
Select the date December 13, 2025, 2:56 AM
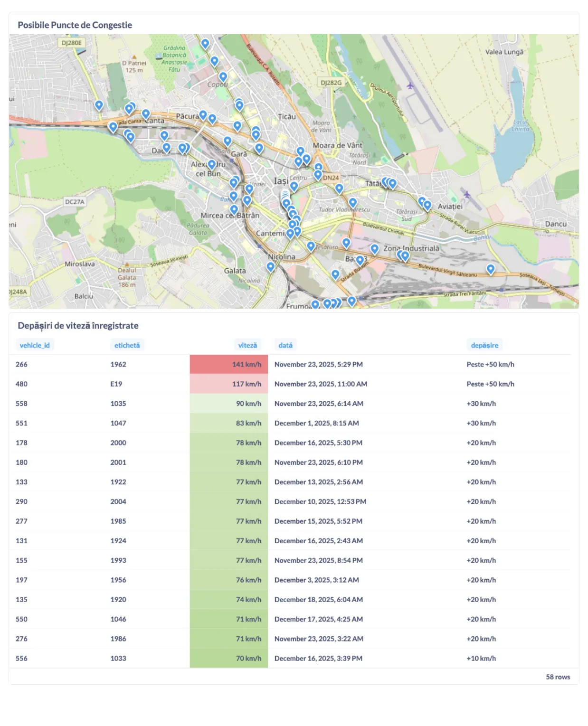pyautogui.click(x=319, y=482)
